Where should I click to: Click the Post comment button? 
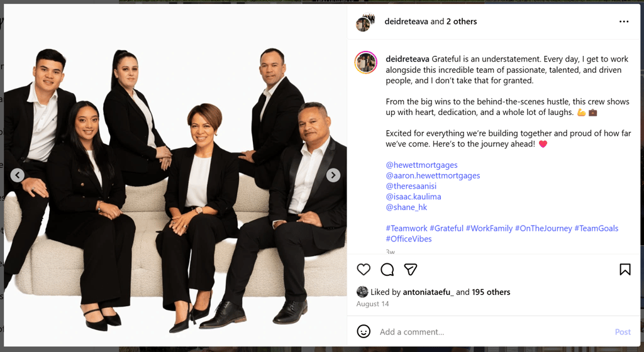tap(623, 332)
